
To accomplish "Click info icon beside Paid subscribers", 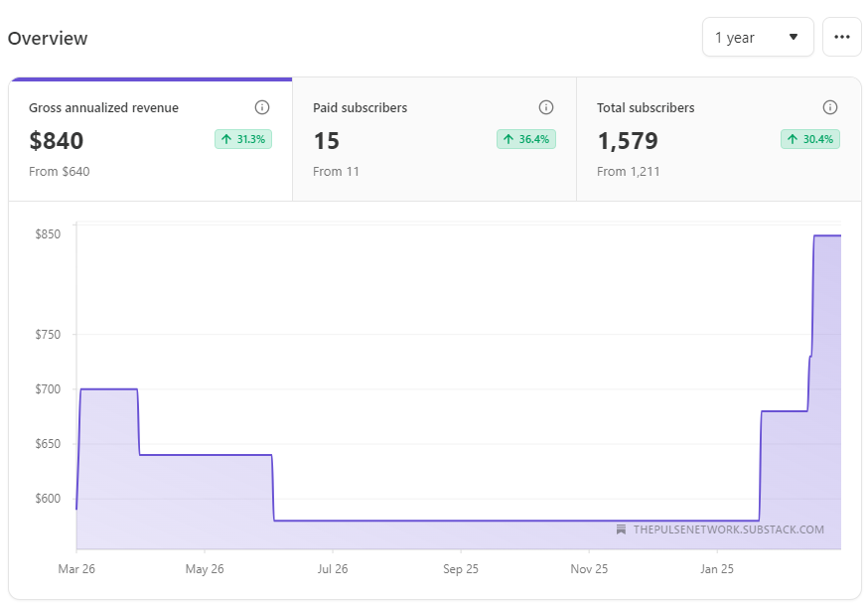I will [546, 107].
